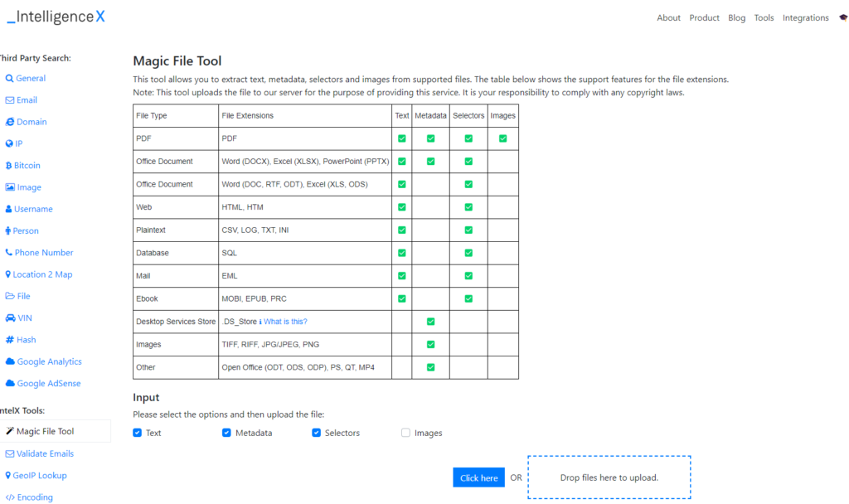Open Integrations in the top navigation

tap(806, 18)
